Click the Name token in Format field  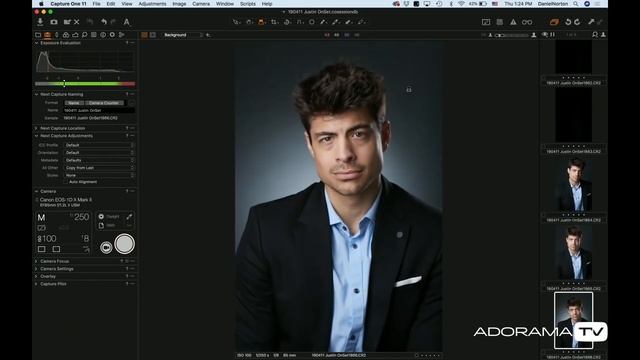click(x=74, y=103)
